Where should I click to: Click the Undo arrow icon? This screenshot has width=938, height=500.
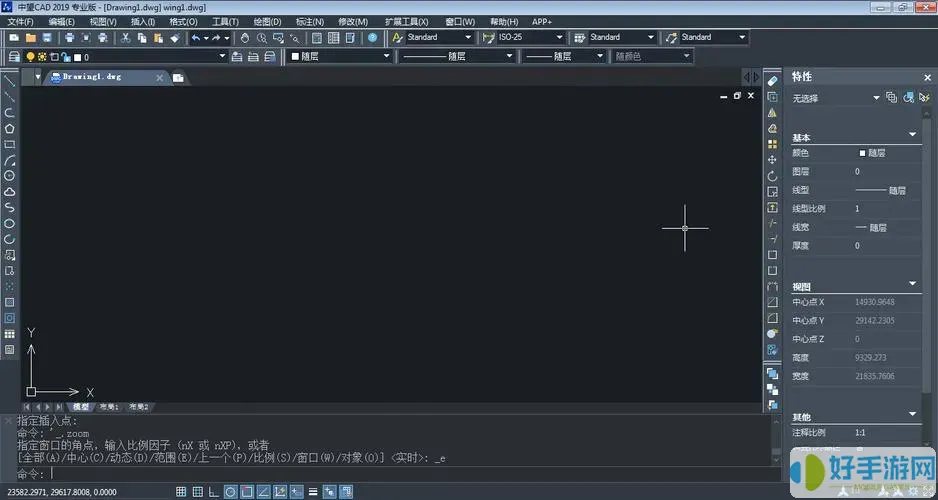coord(196,37)
